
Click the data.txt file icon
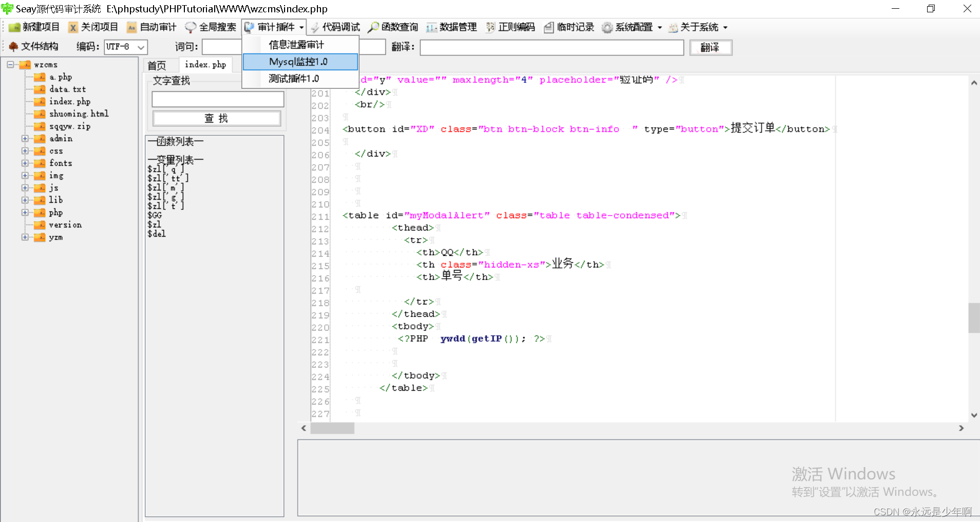(40, 89)
